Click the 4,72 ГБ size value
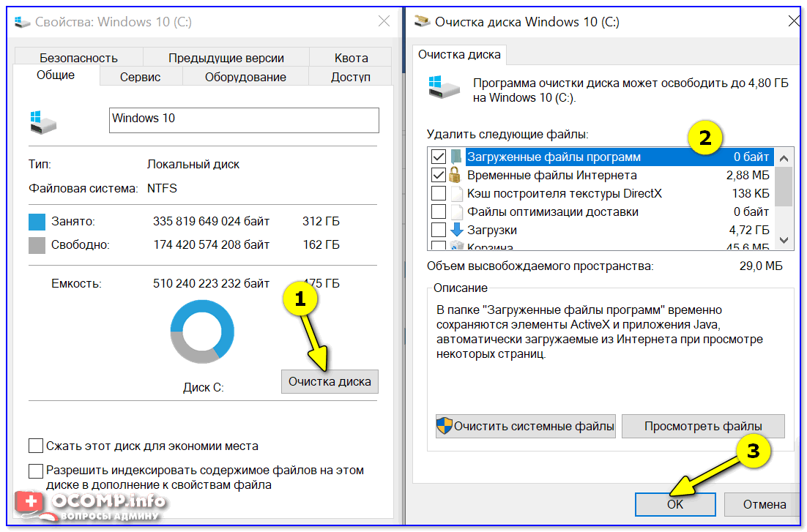 [x=749, y=230]
